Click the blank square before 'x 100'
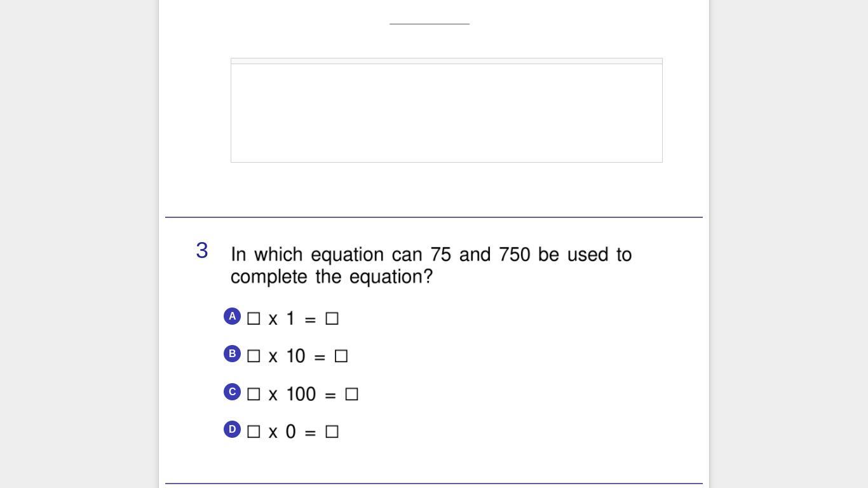The height and width of the screenshot is (488, 868). click(x=254, y=394)
